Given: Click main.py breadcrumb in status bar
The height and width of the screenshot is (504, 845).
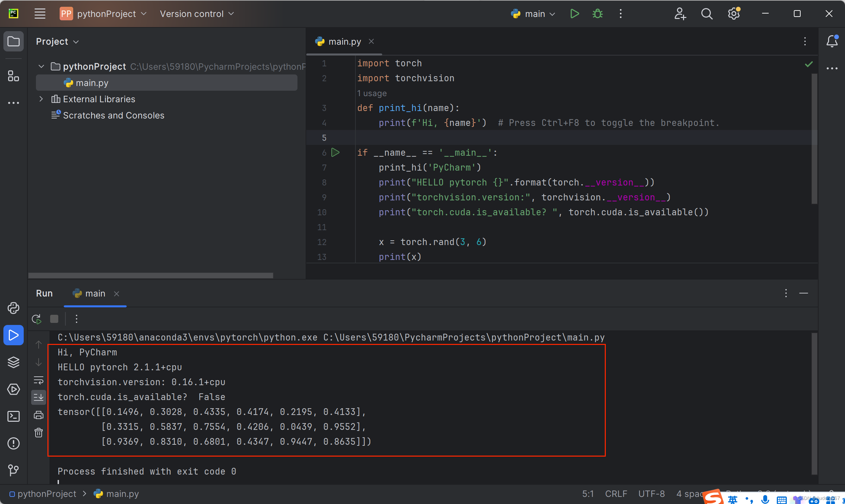Looking at the screenshot, I should click(x=116, y=494).
